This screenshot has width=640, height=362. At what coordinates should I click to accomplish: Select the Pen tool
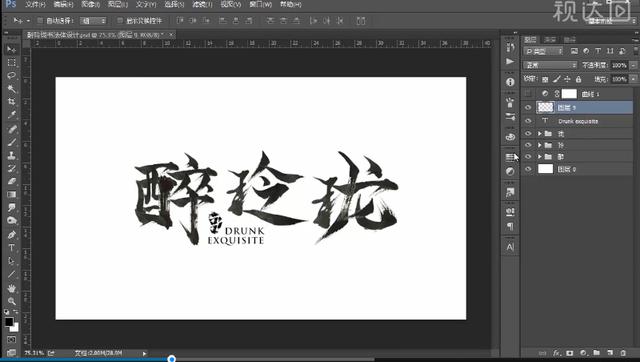pyautogui.click(x=11, y=235)
